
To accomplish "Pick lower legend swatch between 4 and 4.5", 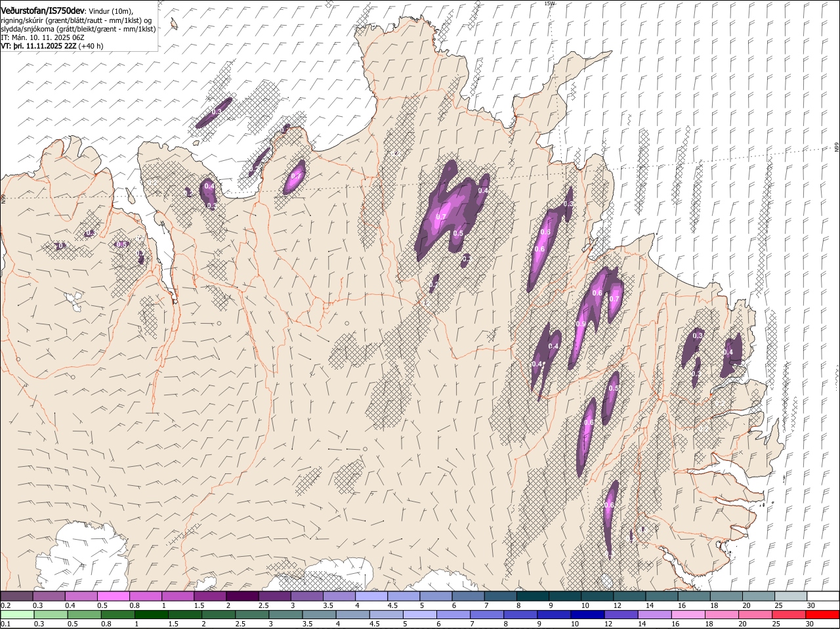I will pos(352,615).
